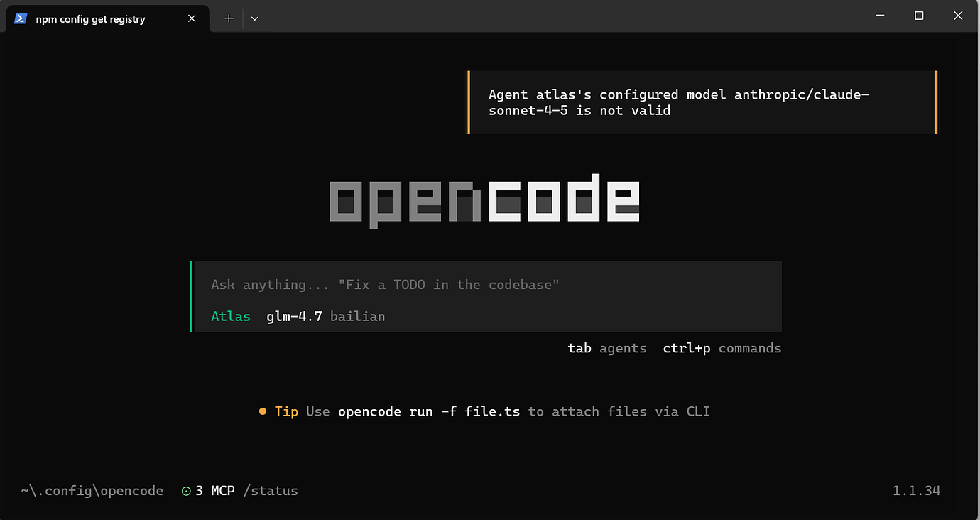The height and width of the screenshot is (520, 980).
Task: Click the green MCP status indicator icon
Action: pyautogui.click(x=186, y=491)
